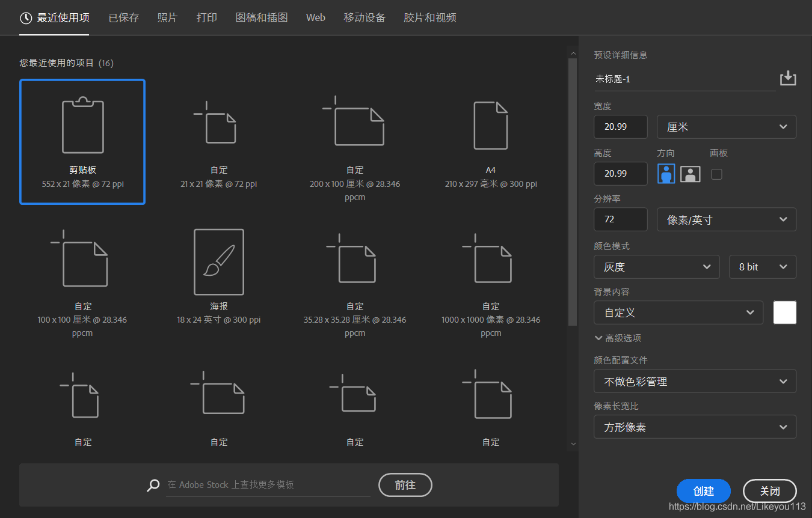Pick the 200 x 100 厘米 custom preset
Screen dimensions: 812x518
click(355, 142)
